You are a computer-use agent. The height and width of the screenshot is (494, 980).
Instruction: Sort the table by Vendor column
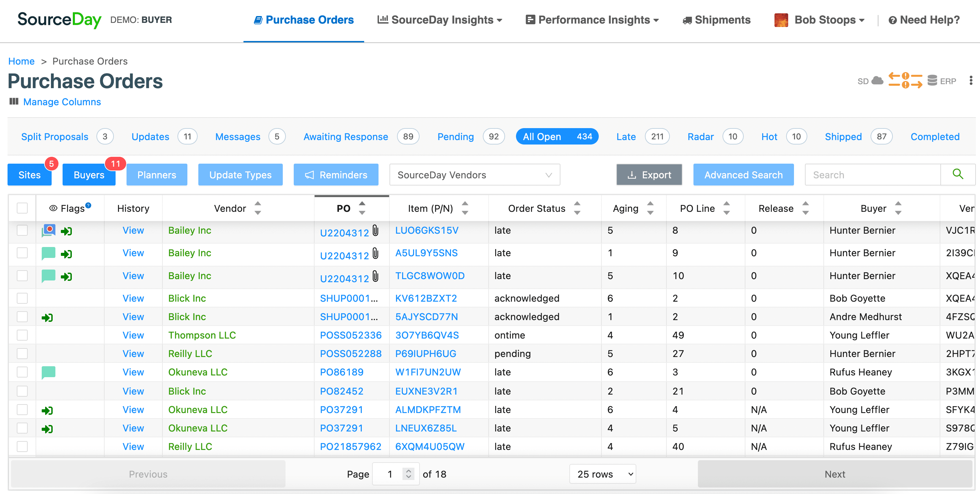click(257, 208)
